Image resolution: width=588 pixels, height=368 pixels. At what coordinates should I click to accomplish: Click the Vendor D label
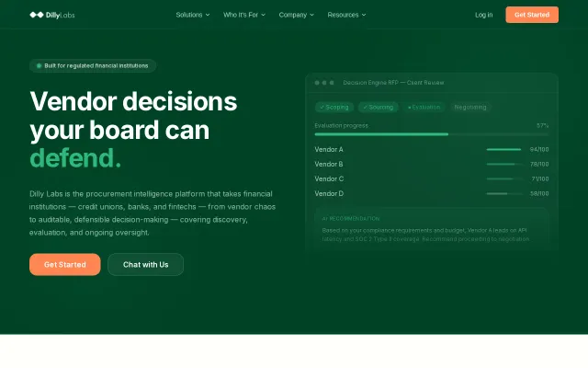coord(329,193)
